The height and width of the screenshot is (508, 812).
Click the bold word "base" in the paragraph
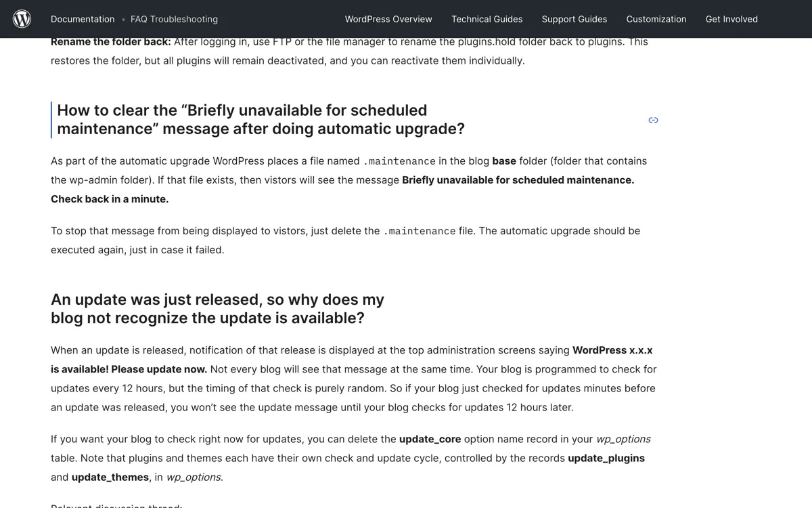point(504,161)
